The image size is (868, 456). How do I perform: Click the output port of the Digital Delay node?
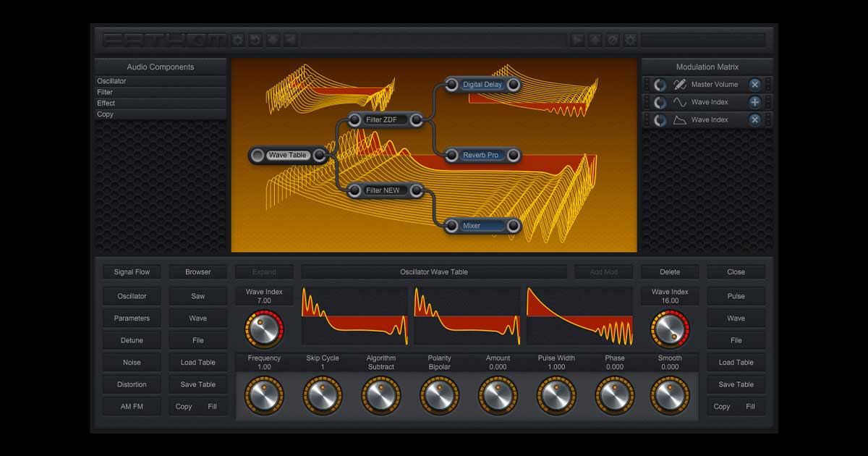point(514,85)
